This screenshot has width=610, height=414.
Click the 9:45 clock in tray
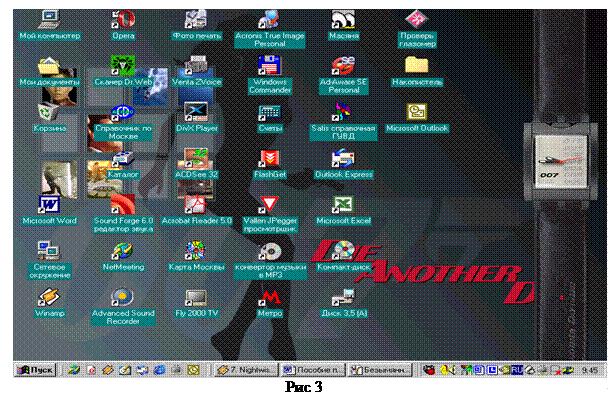[590, 370]
